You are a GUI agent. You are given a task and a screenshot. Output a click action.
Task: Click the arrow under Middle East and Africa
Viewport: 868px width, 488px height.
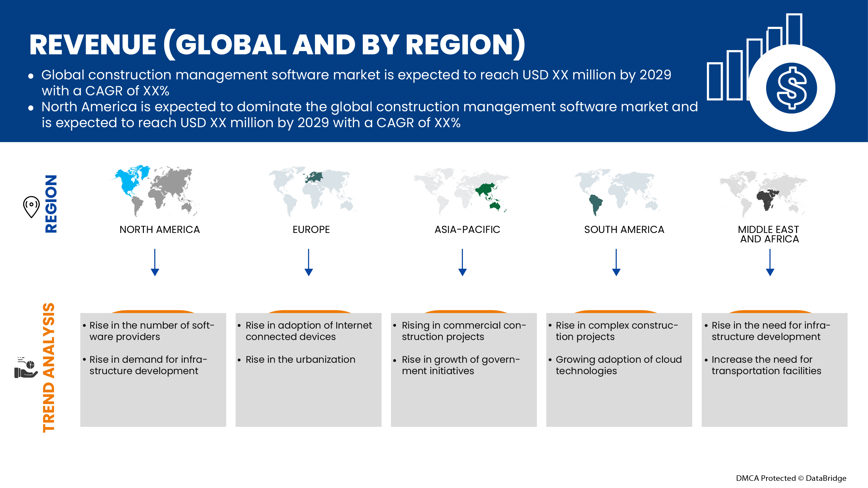pos(770,262)
